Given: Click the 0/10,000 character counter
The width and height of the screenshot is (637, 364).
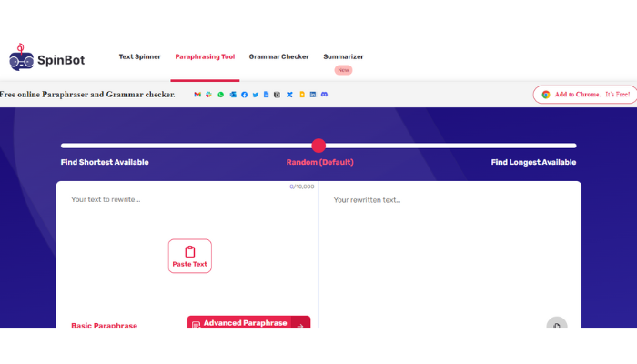Looking at the screenshot, I should click(x=302, y=187).
